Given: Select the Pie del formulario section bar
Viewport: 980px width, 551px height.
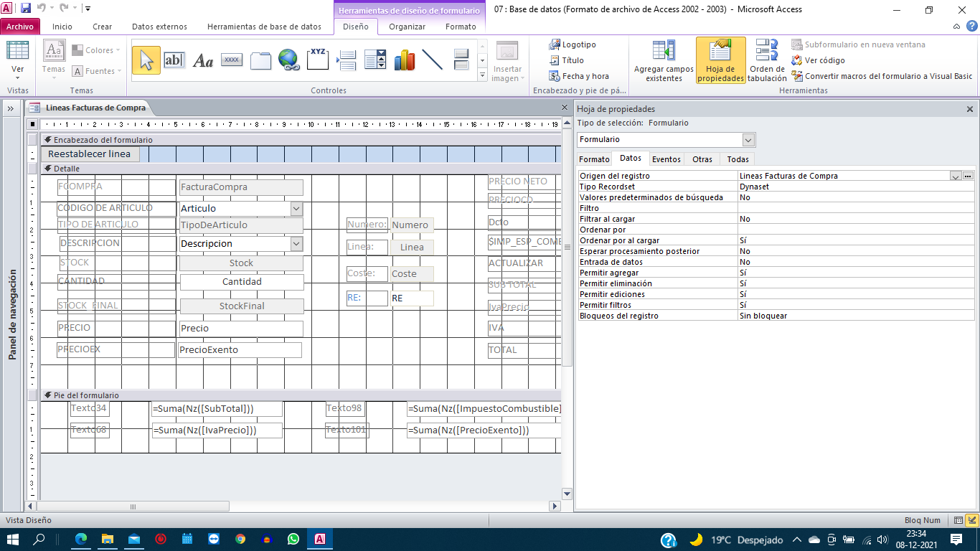Looking at the screenshot, I should point(300,395).
